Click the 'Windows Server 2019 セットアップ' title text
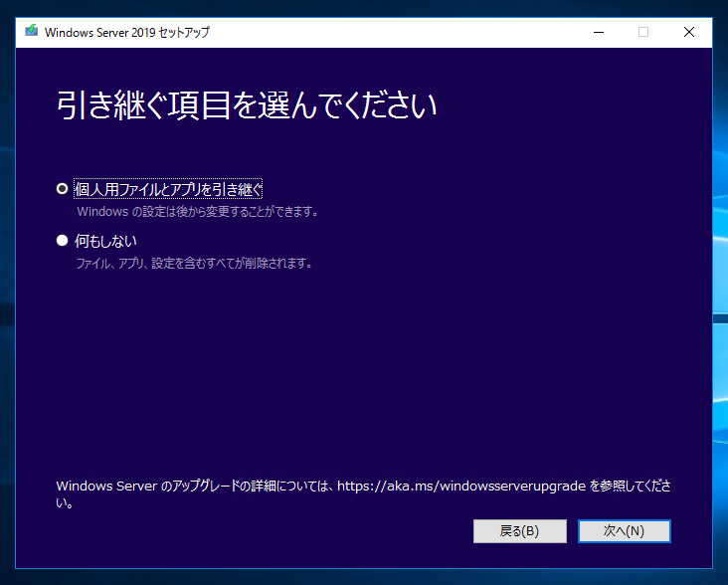Viewport: 728px width, 585px height. tap(126, 32)
